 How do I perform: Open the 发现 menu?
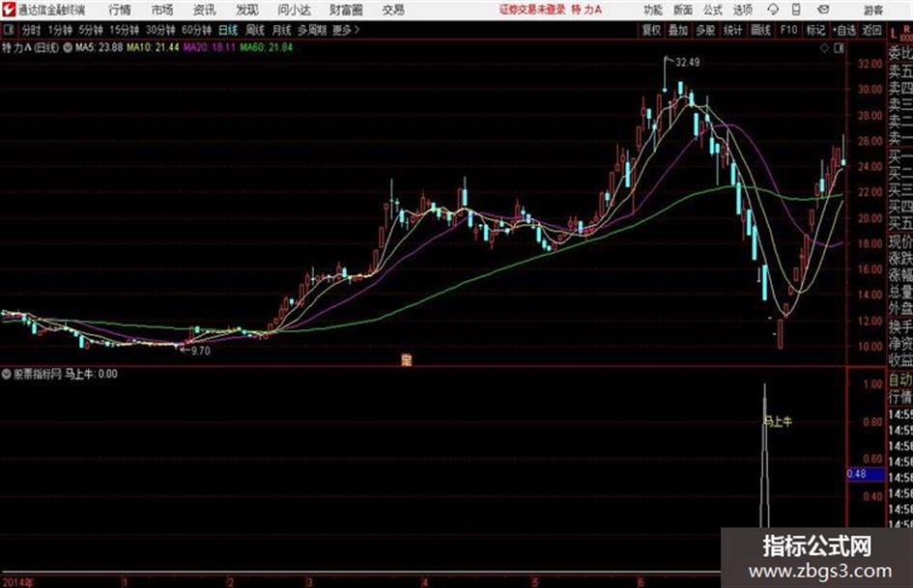coord(247,10)
